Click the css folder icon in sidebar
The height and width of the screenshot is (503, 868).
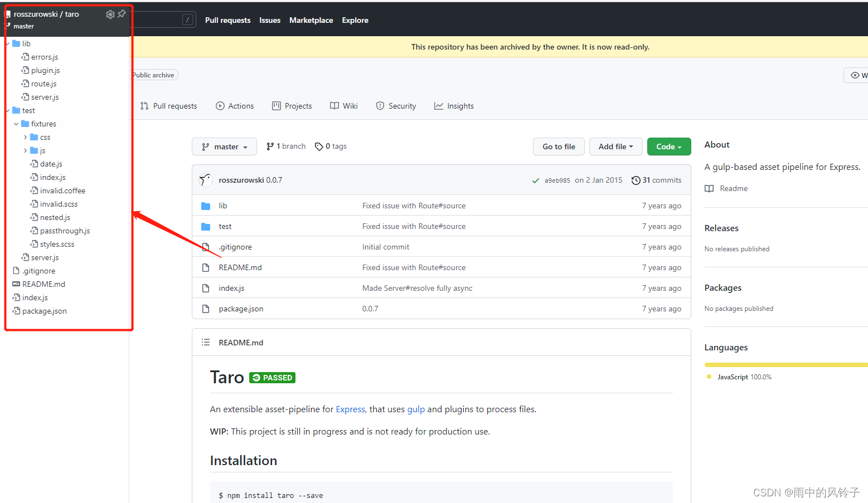coord(34,137)
